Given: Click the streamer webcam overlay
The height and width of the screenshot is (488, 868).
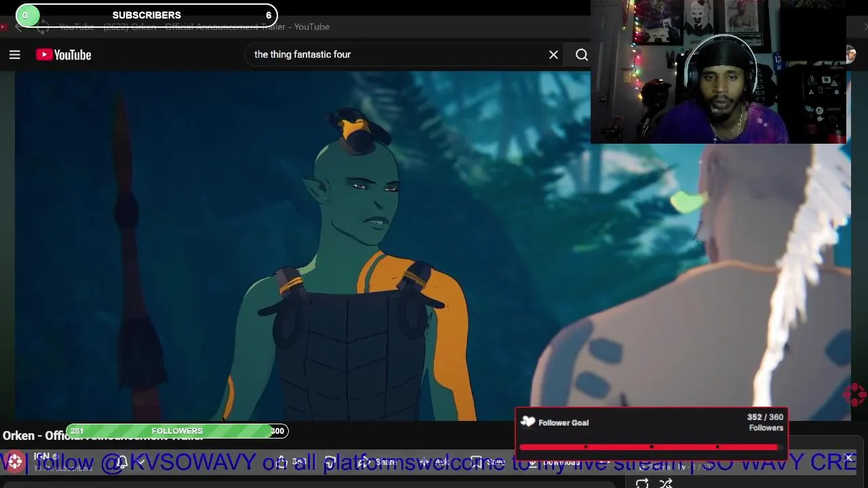Looking at the screenshot, I should pyautogui.click(x=719, y=72).
